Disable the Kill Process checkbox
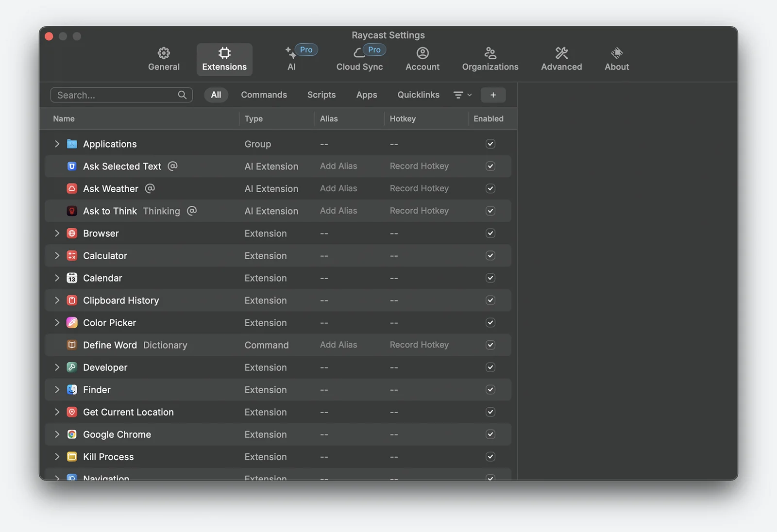777x532 pixels. click(x=490, y=456)
